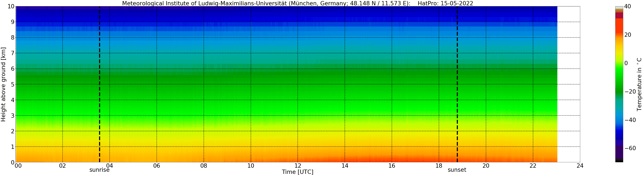
Task: Click the 'Height above ground [km]' axis label
Action: [x=3, y=84]
